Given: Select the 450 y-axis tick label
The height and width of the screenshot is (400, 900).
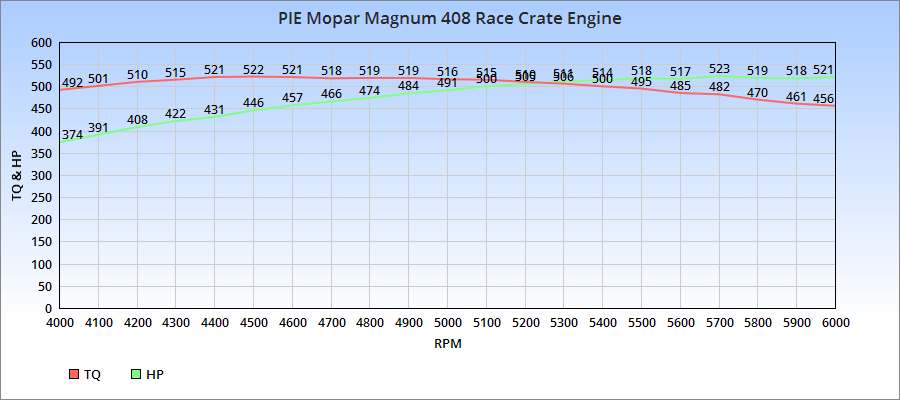Looking at the screenshot, I should pyautogui.click(x=43, y=109).
